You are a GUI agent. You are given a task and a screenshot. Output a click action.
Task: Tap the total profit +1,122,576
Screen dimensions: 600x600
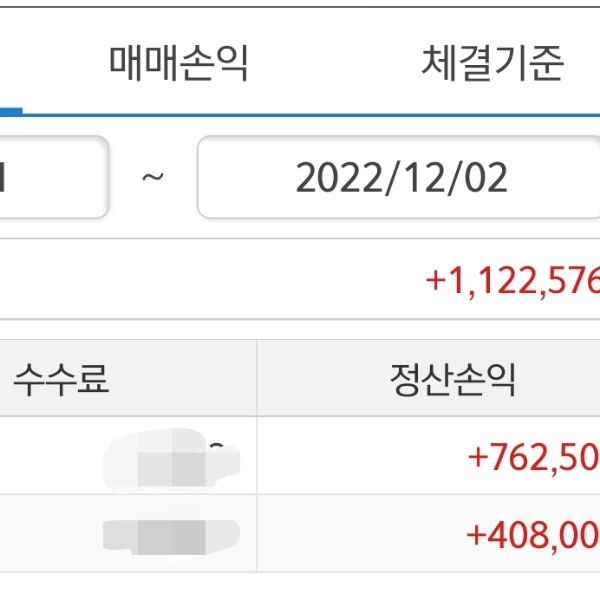(511, 280)
